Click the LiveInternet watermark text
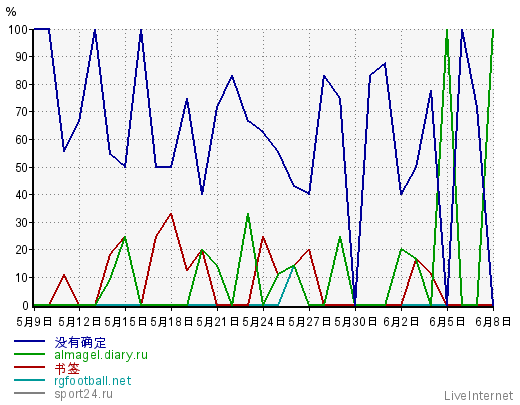The width and height of the screenshot is (520, 405). [478, 396]
